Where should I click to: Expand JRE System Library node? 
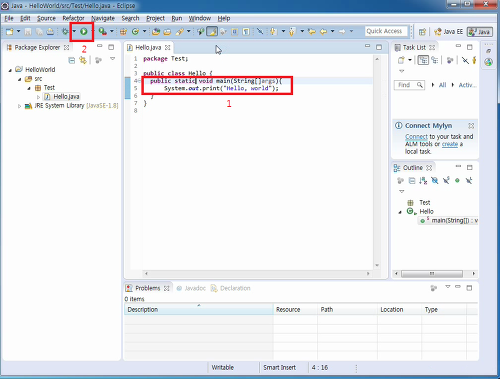tap(19, 106)
